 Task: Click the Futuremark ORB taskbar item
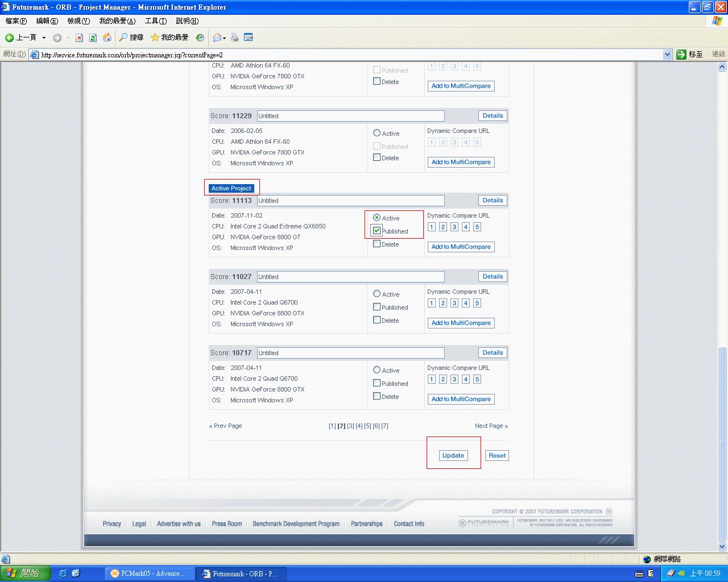(241, 573)
